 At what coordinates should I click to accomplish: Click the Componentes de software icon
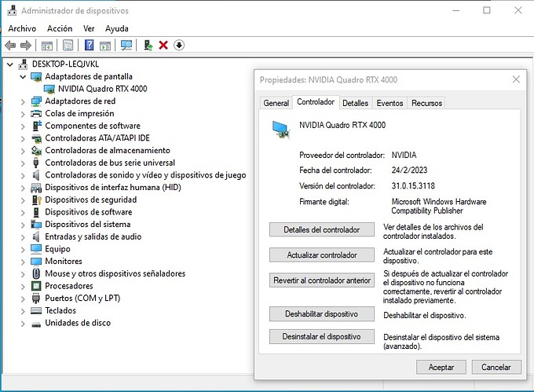pyautogui.click(x=36, y=126)
